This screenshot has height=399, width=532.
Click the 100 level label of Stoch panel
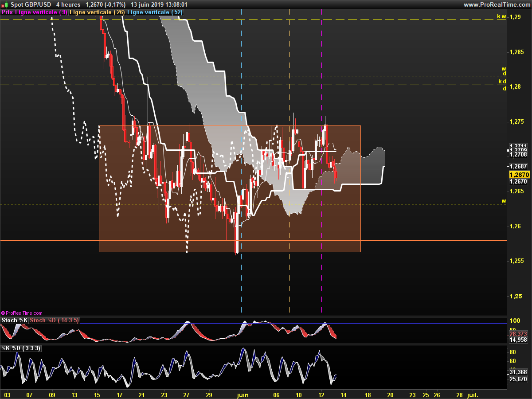515,321
